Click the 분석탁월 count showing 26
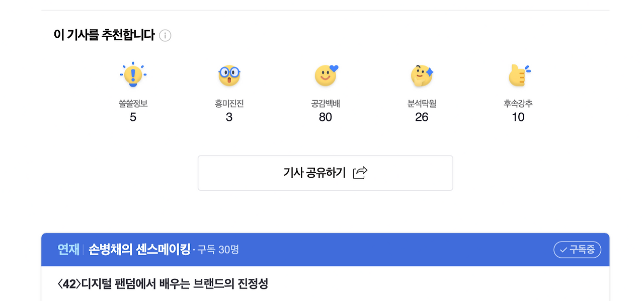 pyautogui.click(x=422, y=117)
